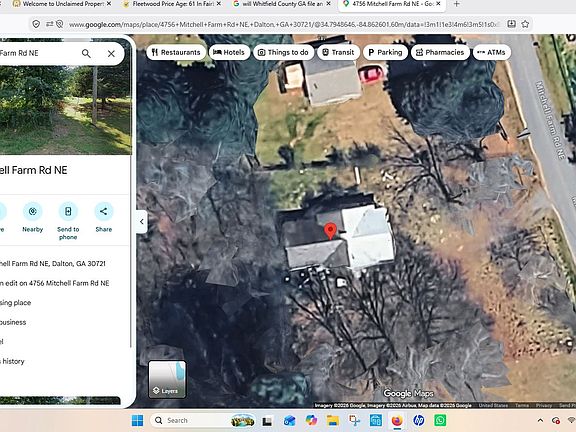Open Task View from taskbar
This screenshot has height=432, width=576.
tap(267, 421)
